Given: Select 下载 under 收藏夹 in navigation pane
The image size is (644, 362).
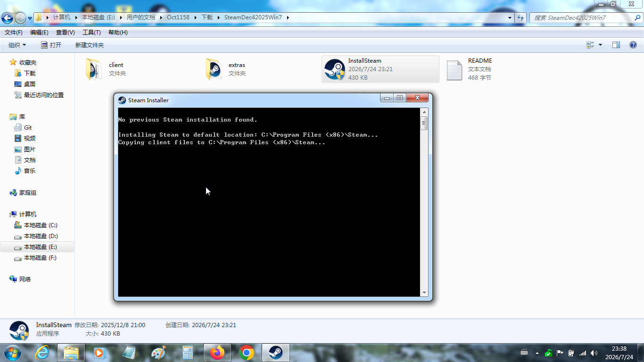Looking at the screenshot, I should click(x=29, y=74).
